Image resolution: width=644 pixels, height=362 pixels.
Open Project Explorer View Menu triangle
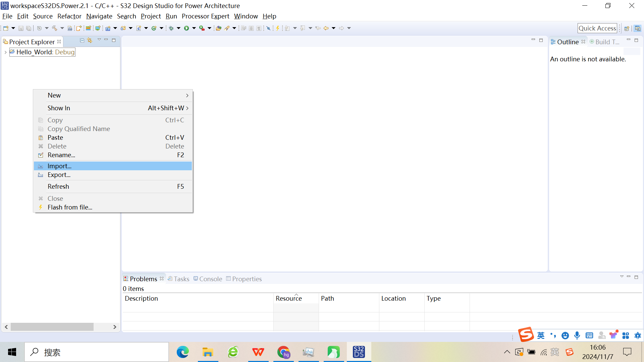coord(99,40)
